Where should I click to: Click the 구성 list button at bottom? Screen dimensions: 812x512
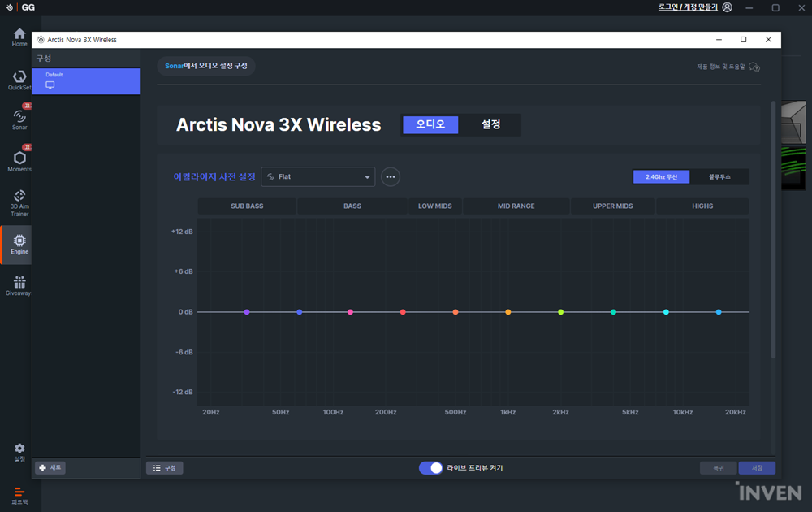click(165, 468)
